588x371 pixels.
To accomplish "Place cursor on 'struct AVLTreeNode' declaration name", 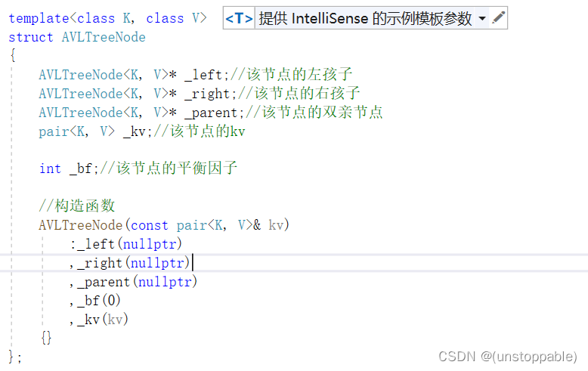I will point(103,37).
